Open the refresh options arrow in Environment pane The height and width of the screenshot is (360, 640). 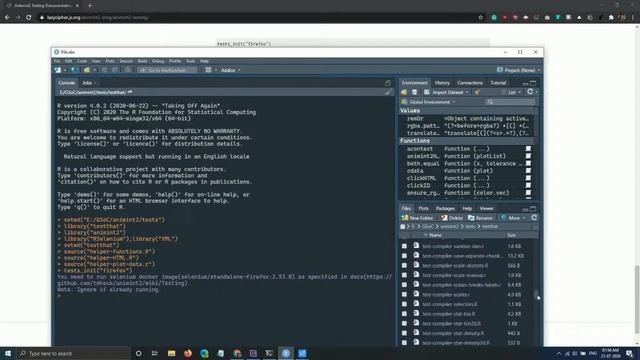click(x=536, y=92)
